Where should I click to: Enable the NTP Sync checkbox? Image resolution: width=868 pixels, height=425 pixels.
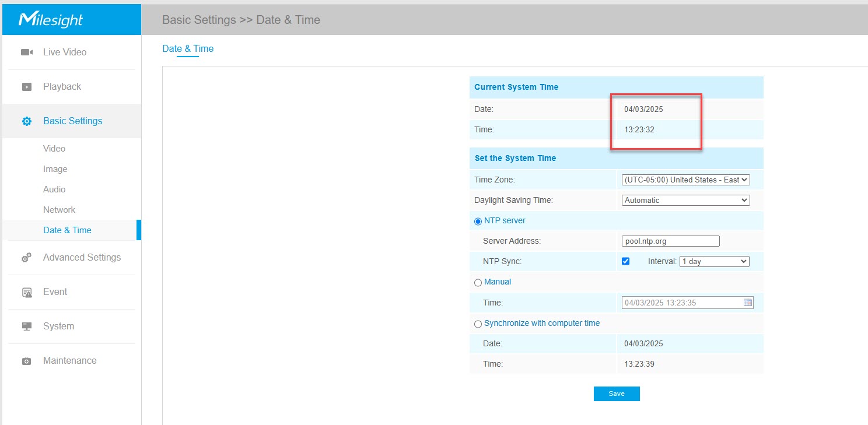(625, 261)
